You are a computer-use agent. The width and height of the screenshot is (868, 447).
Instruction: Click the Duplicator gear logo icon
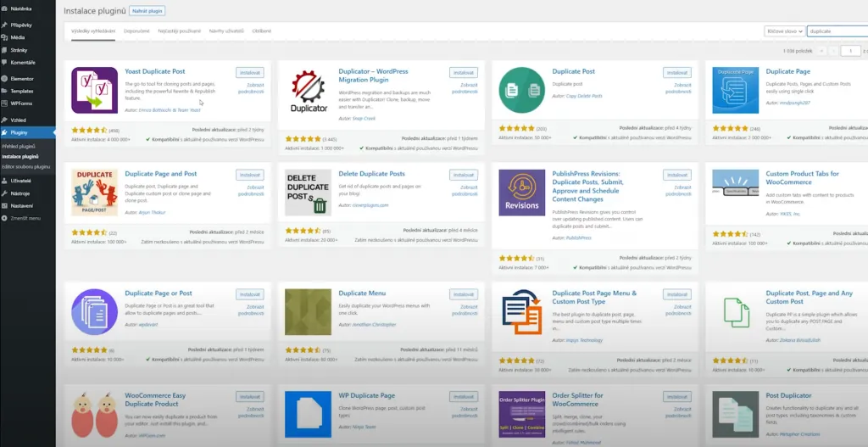(309, 90)
